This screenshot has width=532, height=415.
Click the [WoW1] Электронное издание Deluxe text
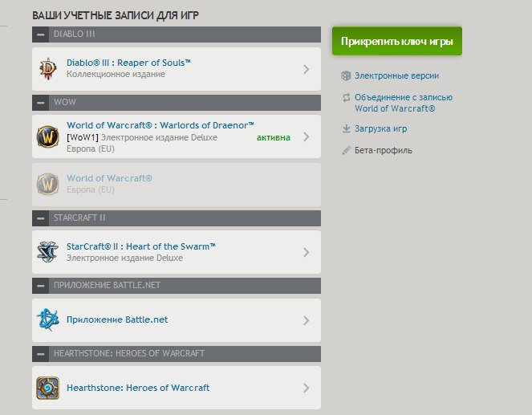tap(142, 137)
